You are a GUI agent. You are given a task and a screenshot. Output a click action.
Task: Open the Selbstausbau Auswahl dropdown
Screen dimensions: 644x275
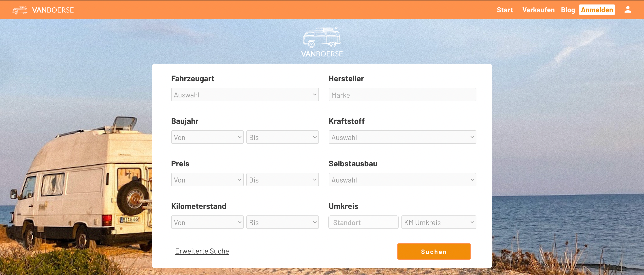[402, 180]
